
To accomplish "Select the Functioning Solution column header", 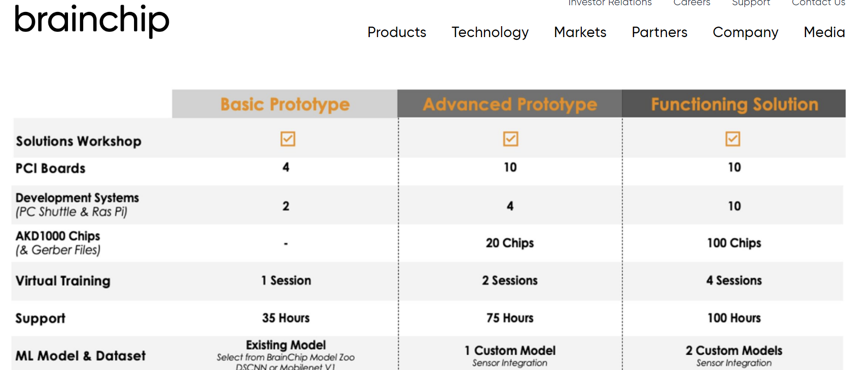I will [x=734, y=104].
